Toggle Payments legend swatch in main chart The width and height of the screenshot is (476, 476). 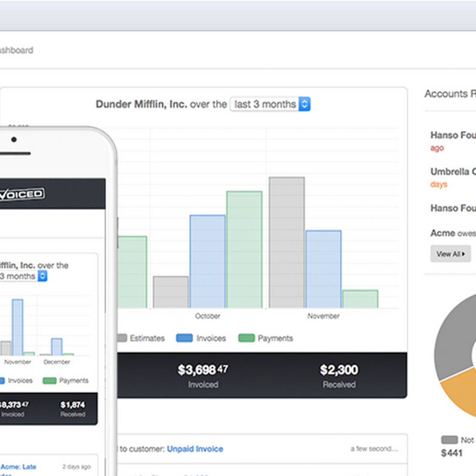click(x=246, y=338)
